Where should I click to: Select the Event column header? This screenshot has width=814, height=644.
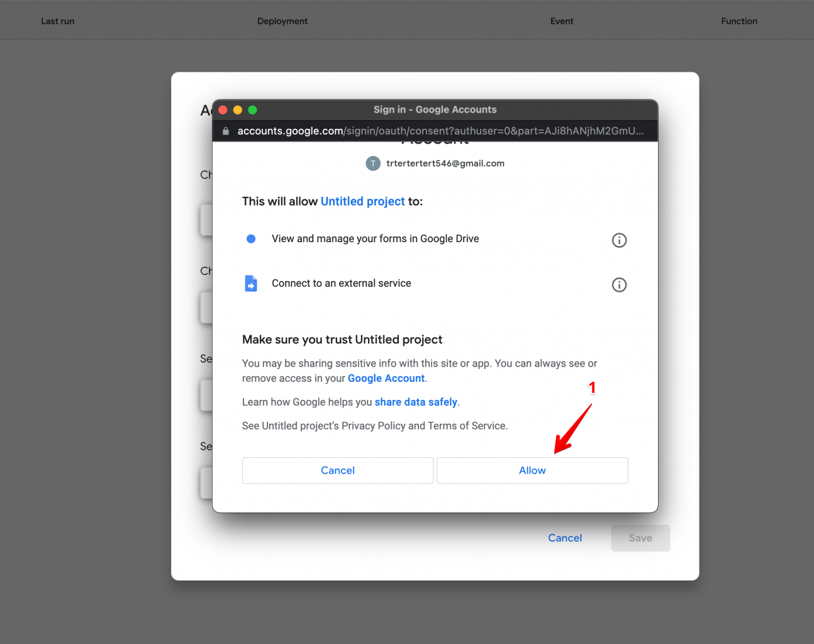562,21
